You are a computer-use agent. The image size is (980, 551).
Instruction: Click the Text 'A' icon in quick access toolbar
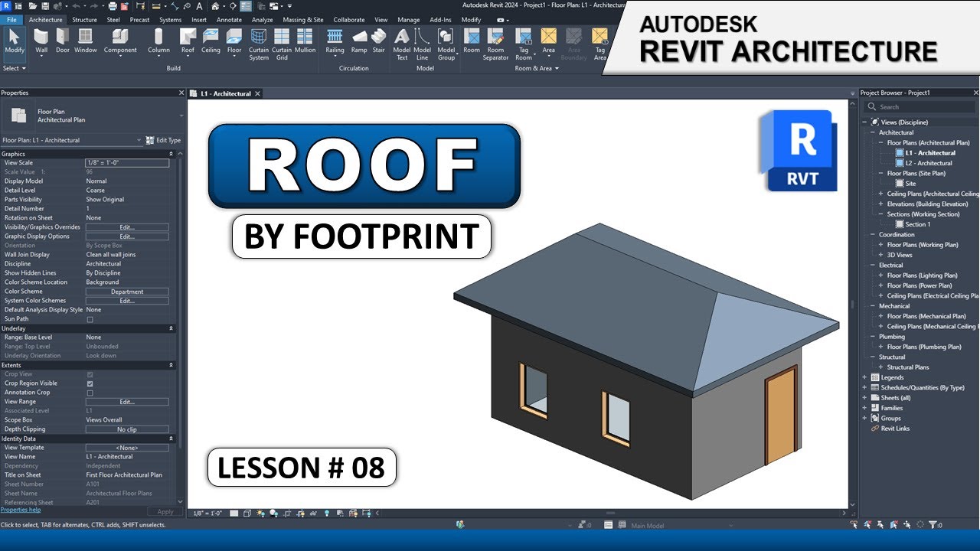point(198,6)
